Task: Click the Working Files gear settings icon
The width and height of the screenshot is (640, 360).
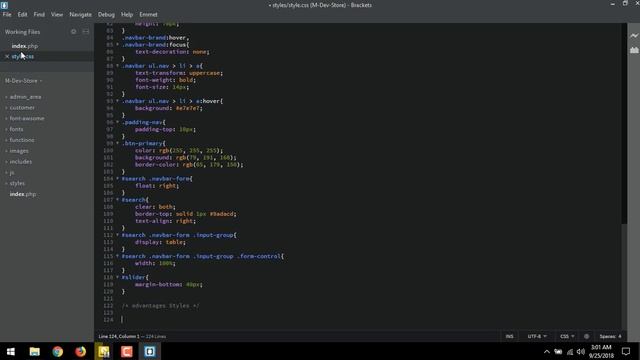Action: [73, 31]
